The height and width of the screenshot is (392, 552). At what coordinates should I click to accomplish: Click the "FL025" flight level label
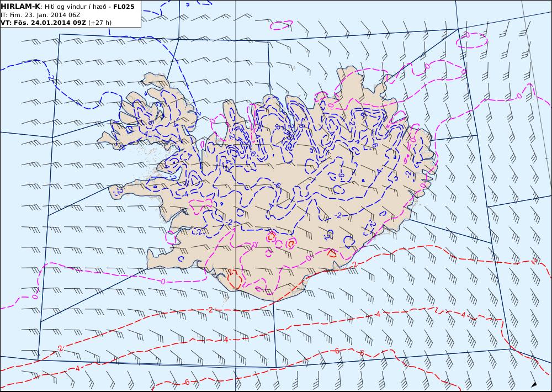(124, 7)
